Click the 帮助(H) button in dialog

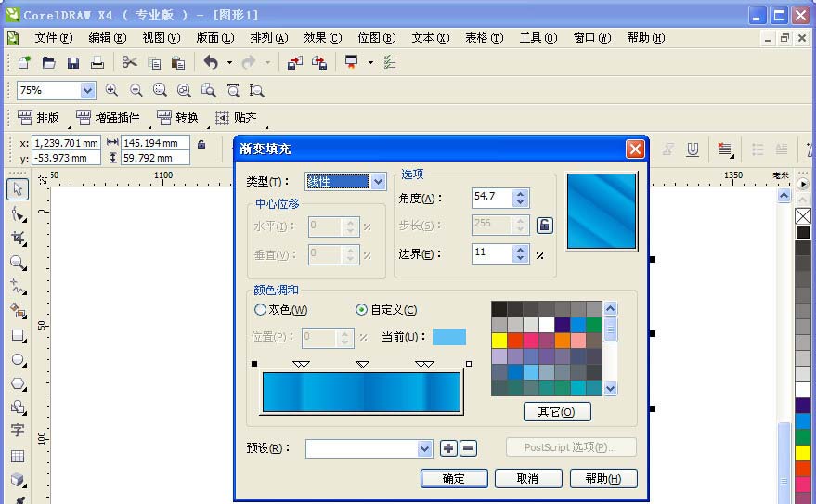(603, 479)
